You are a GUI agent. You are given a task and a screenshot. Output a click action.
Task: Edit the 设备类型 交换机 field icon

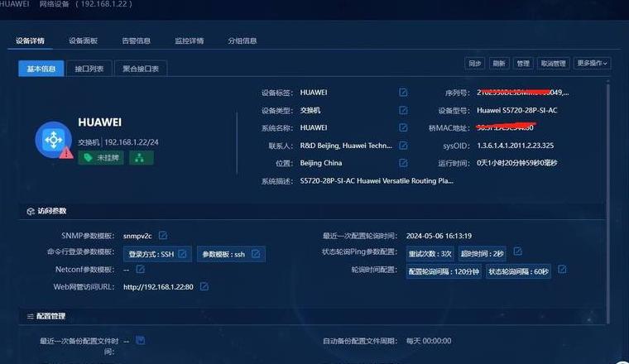point(403,110)
